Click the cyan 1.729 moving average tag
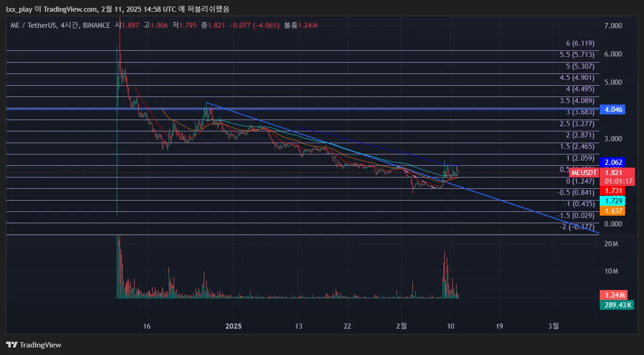The height and width of the screenshot is (355, 644). (x=613, y=201)
